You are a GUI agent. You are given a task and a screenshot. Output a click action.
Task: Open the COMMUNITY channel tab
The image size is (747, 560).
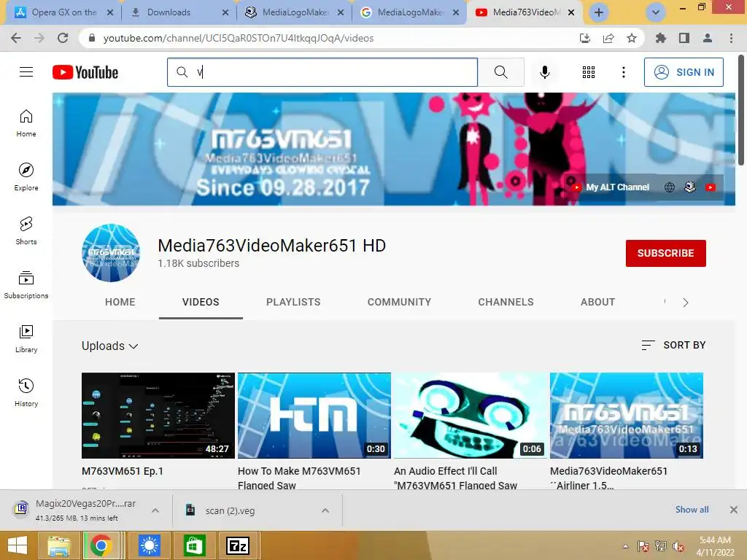coord(399,302)
